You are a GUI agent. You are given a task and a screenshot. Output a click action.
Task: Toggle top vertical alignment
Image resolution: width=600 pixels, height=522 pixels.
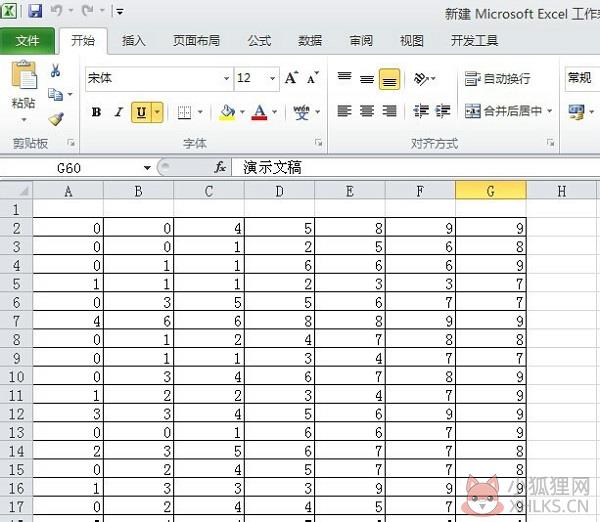(x=344, y=78)
